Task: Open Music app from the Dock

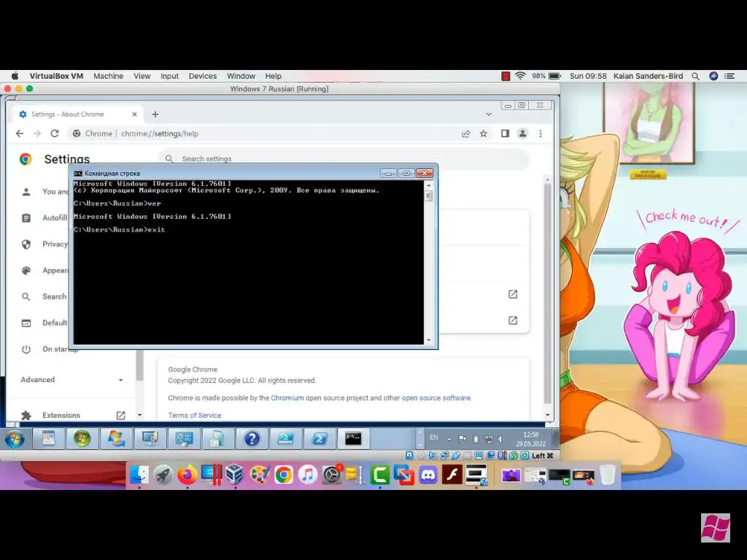Action: point(308,475)
